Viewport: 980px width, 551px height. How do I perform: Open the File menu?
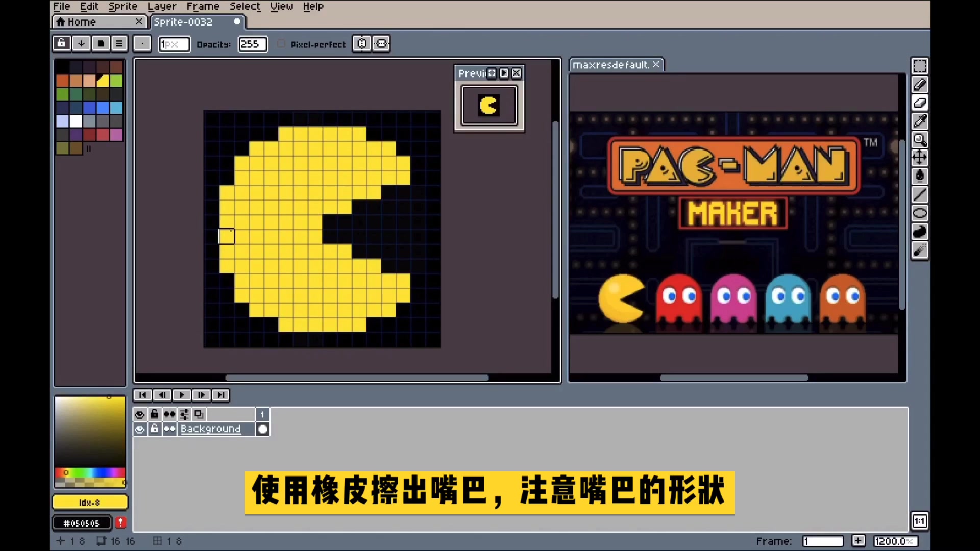pos(62,6)
